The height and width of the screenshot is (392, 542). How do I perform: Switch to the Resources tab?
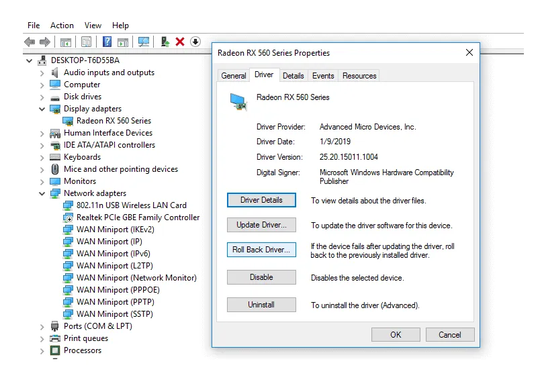(359, 76)
